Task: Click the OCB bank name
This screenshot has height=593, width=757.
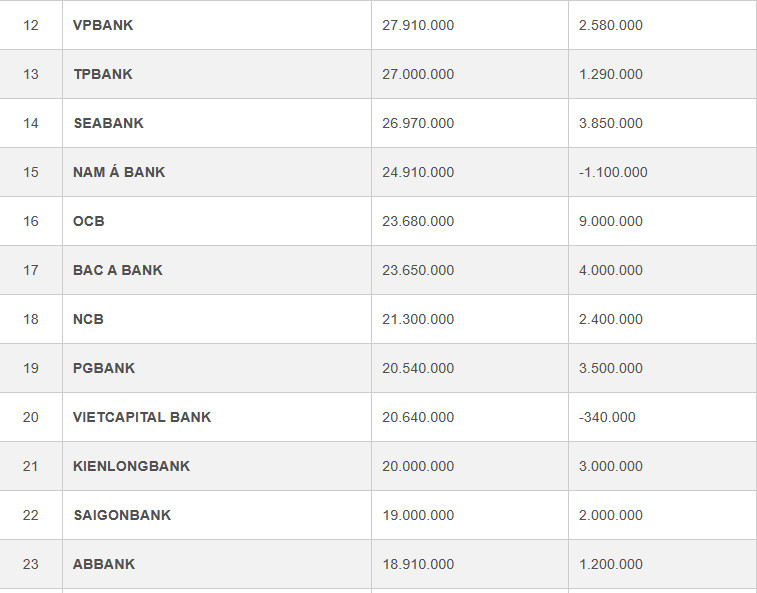Action: point(89,221)
